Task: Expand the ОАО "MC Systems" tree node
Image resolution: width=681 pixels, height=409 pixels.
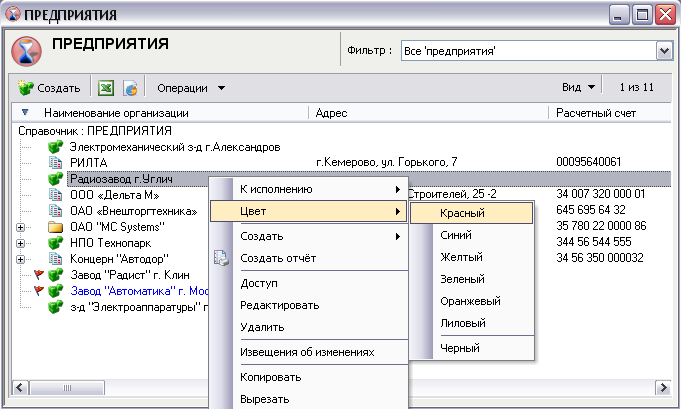Action: pyautogui.click(x=21, y=227)
